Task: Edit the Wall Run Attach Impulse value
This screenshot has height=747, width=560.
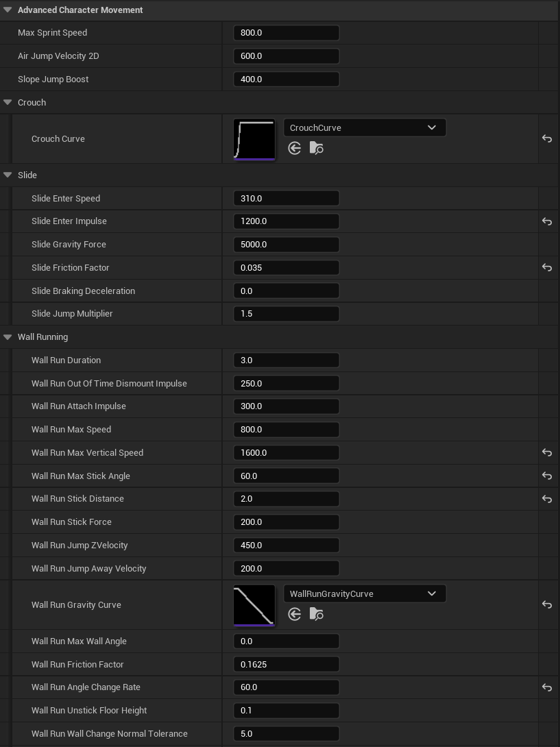Action: [x=286, y=406]
